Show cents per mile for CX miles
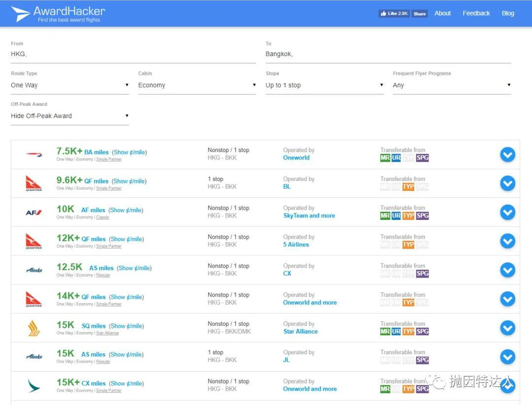532x405 pixels. pos(126,383)
